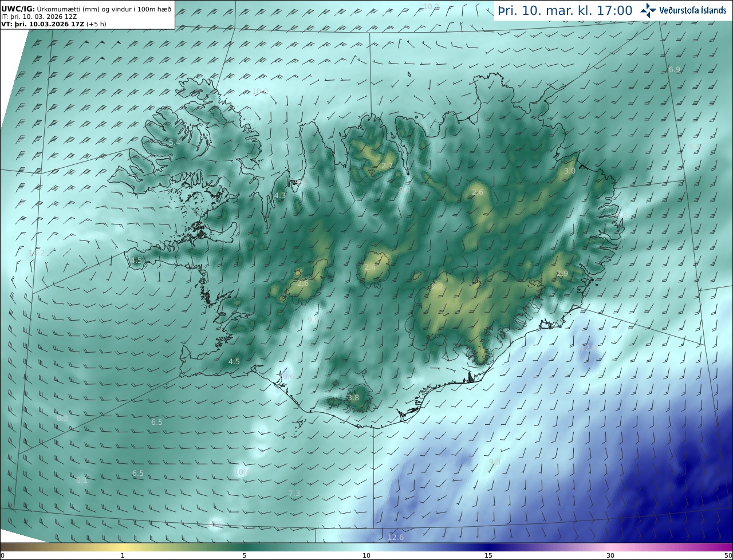Click the '50' label at the scale end

[x=727, y=555]
